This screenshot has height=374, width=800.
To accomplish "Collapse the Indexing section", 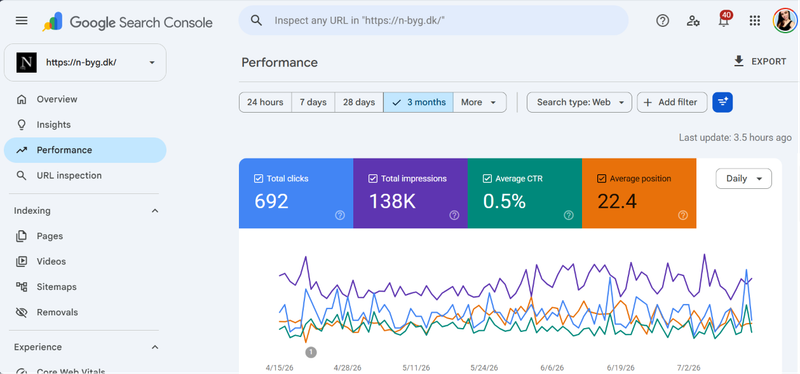I will [x=155, y=211].
